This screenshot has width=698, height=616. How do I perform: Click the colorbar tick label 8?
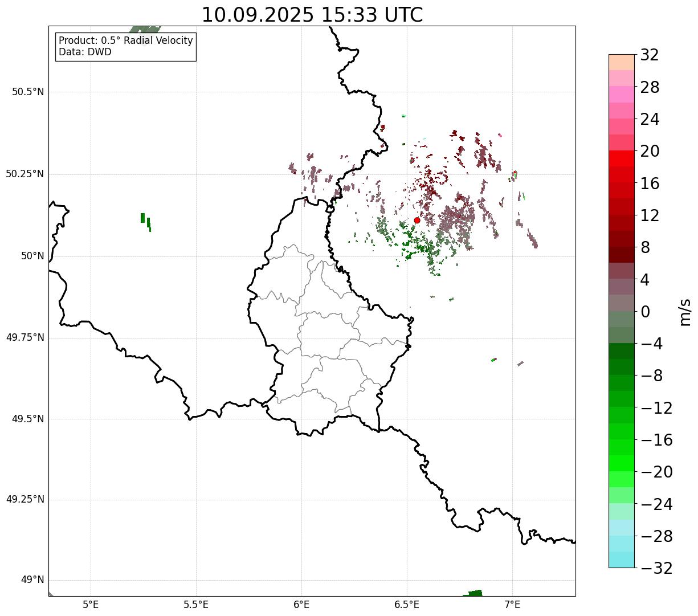coord(645,248)
